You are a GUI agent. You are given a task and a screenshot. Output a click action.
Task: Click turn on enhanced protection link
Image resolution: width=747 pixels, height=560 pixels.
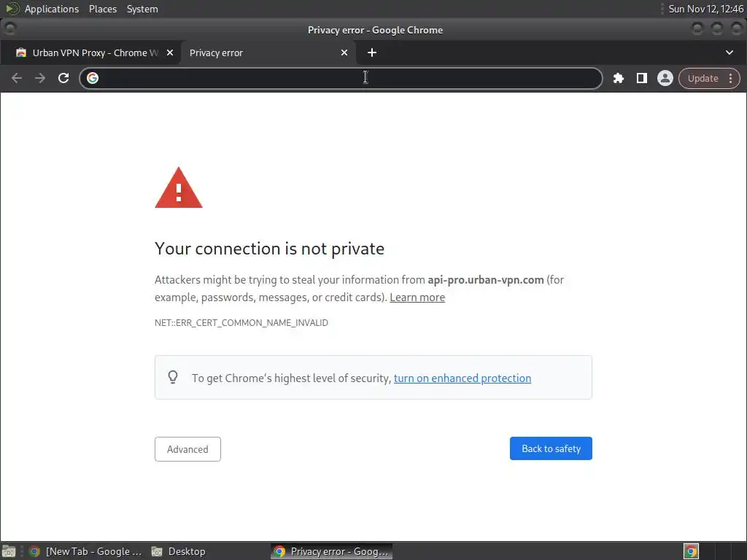coord(462,378)
